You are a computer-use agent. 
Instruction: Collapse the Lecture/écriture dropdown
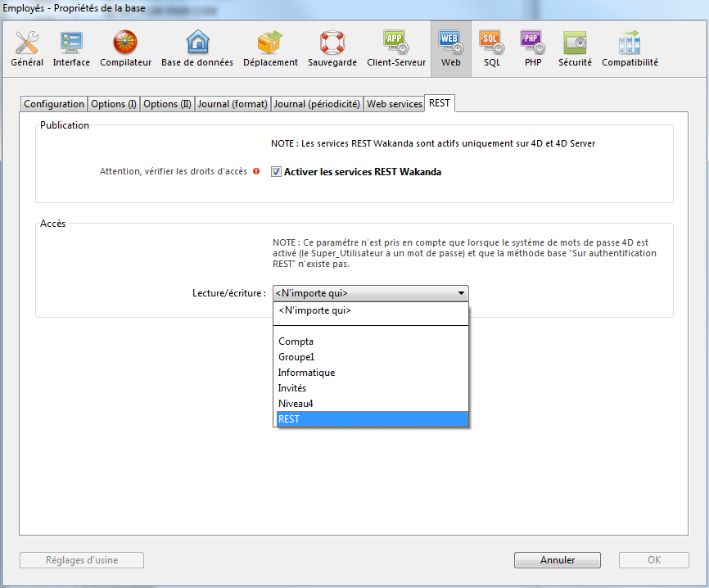click(x=370, y=293)
